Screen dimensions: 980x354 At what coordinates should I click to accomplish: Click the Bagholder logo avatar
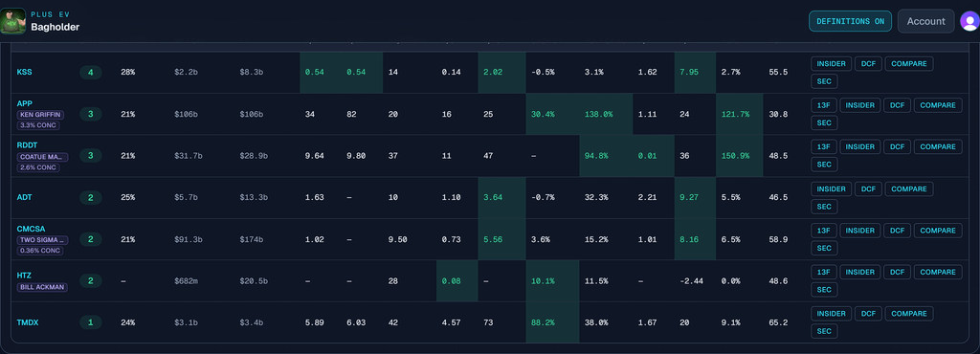point(12,21)
